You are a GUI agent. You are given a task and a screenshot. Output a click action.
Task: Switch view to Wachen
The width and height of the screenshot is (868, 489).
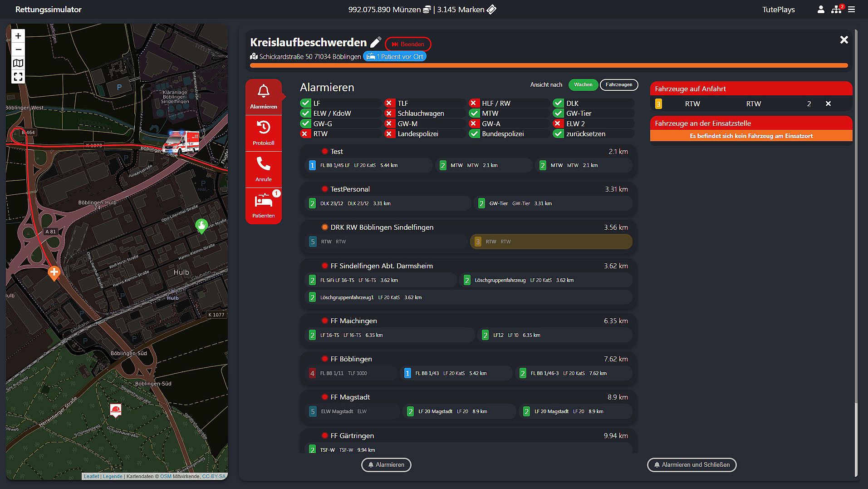point(583,85)
